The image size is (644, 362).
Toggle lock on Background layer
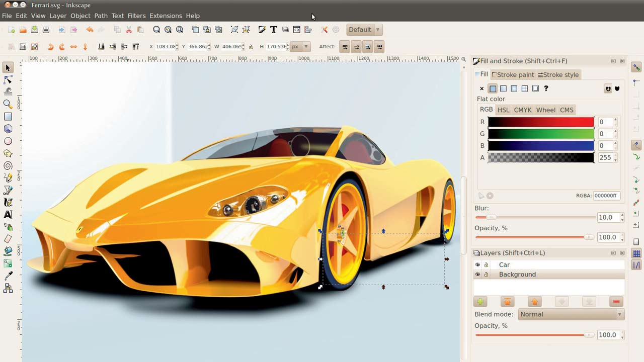pos(486,275)
